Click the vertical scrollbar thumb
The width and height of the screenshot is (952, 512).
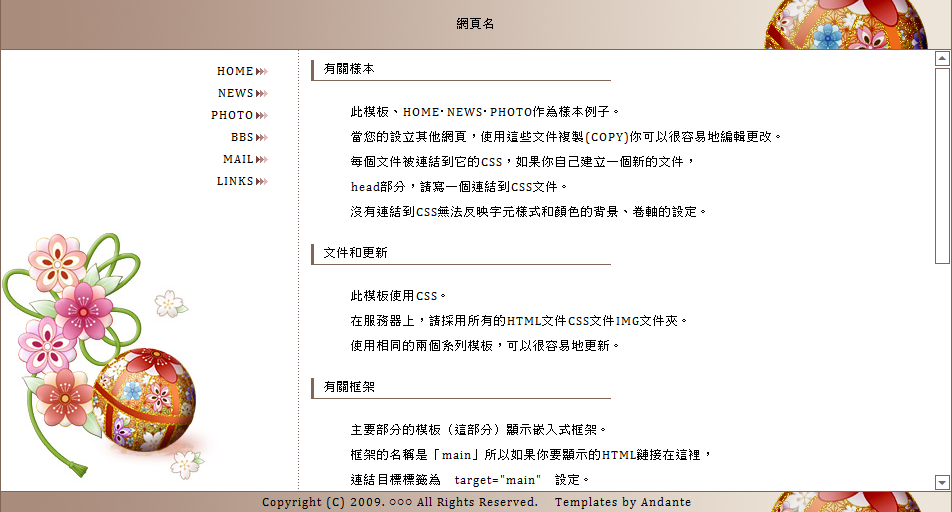[x=942, y=165]
